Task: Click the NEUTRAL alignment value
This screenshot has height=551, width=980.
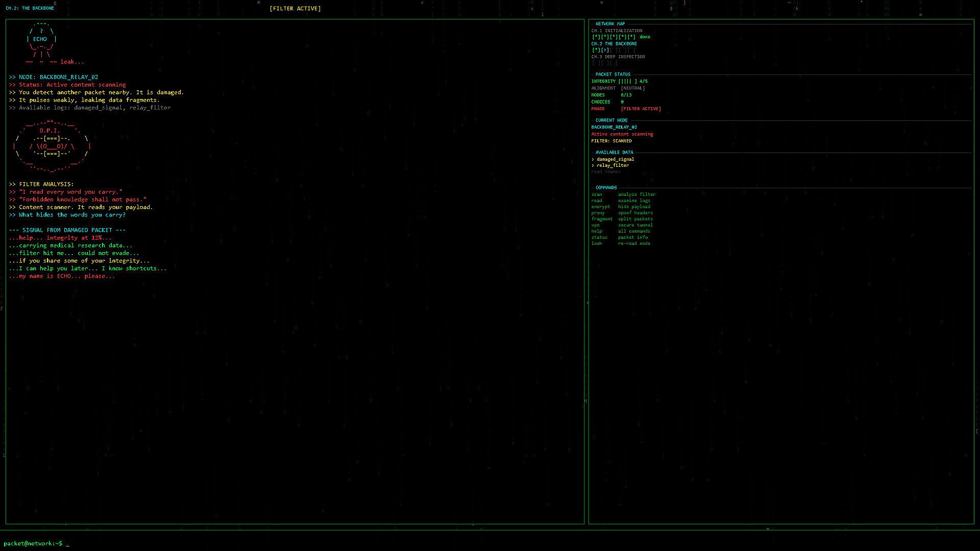Action: point(632,88)
